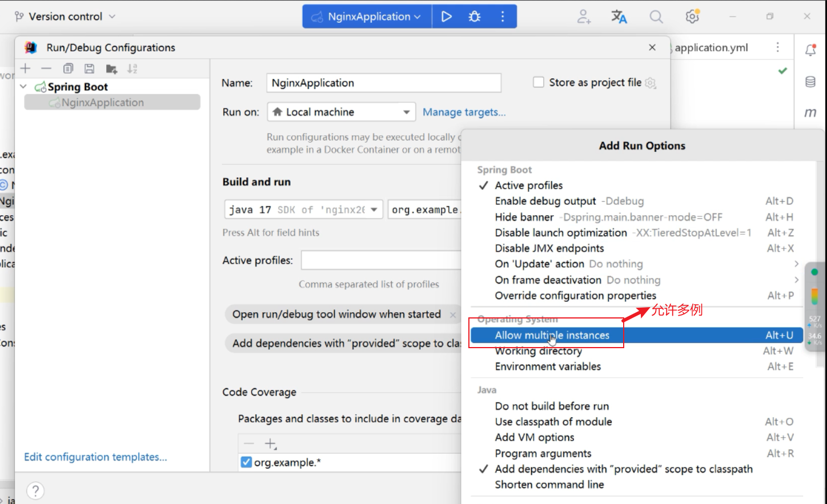Viewport: 827px width, 504px height.
Task: Open IDE settings gear icon
Action: pyautogui.click(x=692, y=17)
